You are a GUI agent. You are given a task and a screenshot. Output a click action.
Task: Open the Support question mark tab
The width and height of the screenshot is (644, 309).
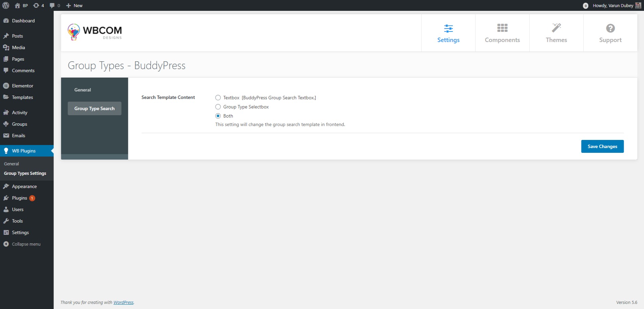point(610,33)
